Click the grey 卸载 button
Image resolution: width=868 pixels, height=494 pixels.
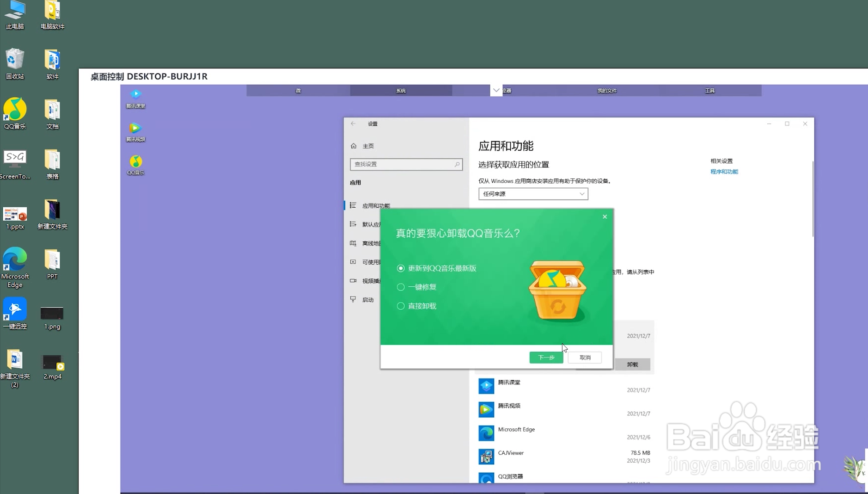pyautogui.click(x=632, y=364)
